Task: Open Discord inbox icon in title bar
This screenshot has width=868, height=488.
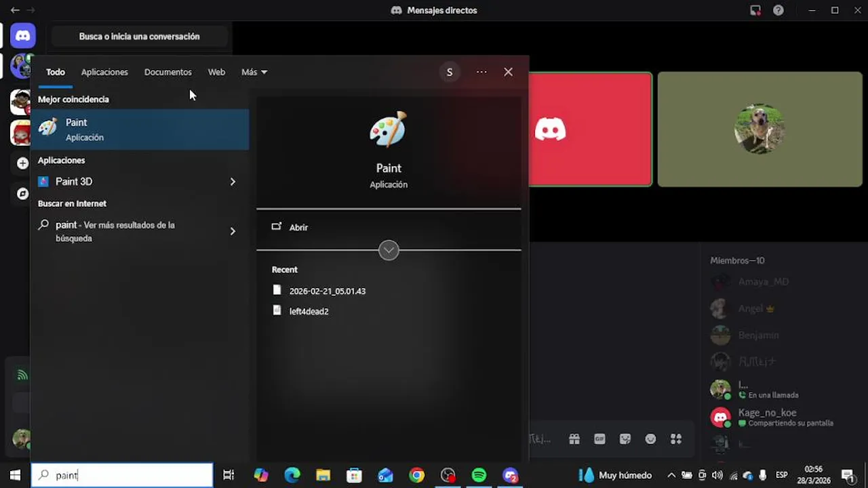Action: [755, 10]
